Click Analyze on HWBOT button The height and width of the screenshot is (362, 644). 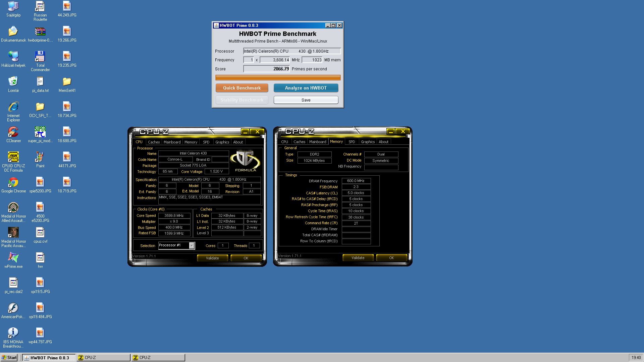pos(306,88)
